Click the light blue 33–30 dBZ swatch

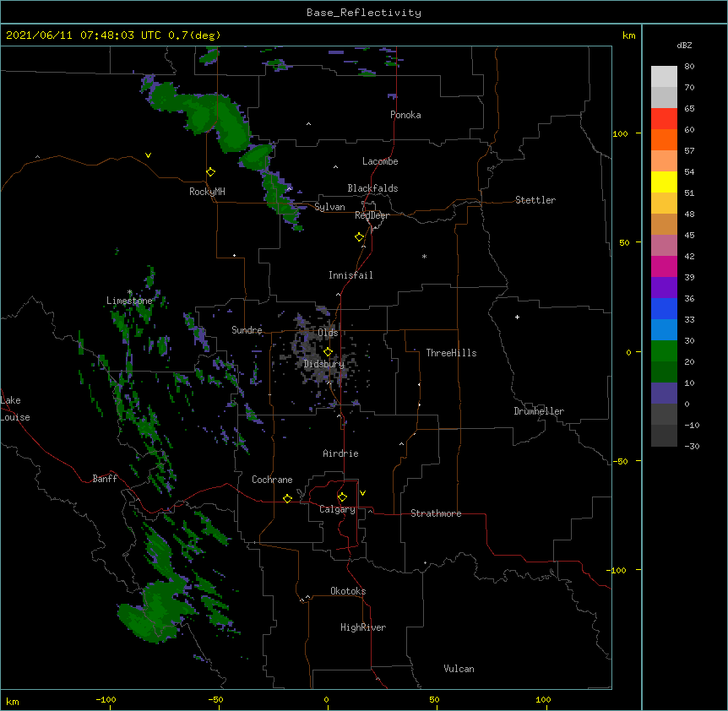coord(664,329)
